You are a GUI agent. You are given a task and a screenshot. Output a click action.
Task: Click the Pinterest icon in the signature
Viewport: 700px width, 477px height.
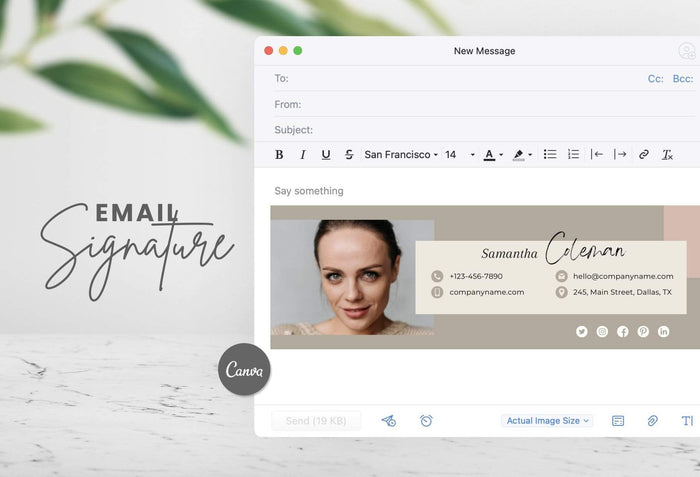tap(643, 331)
